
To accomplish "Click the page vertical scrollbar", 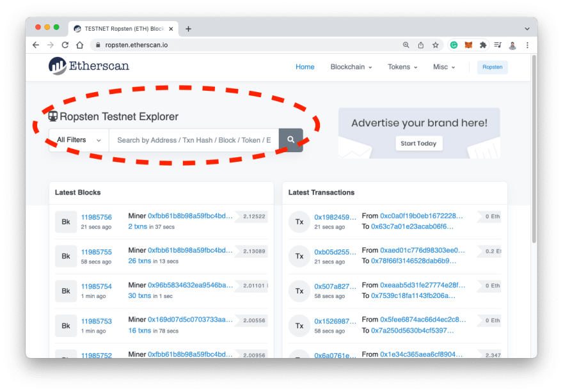I will coord(534,149).
